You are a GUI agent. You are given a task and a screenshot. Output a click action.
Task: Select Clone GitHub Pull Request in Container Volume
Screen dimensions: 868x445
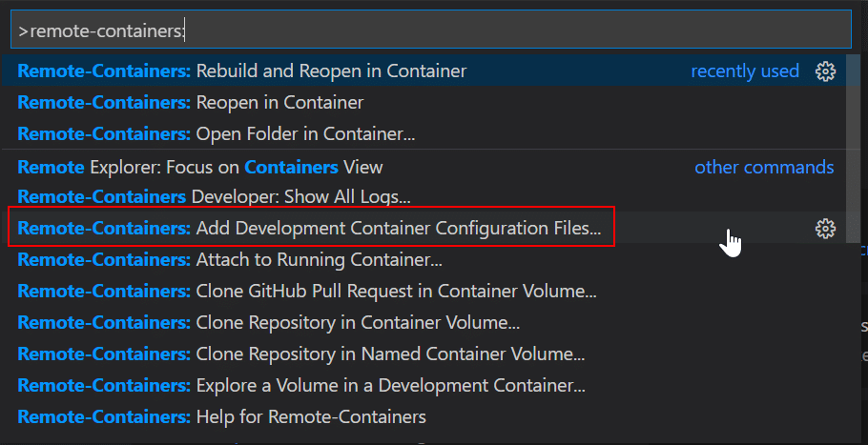point(424,291)
